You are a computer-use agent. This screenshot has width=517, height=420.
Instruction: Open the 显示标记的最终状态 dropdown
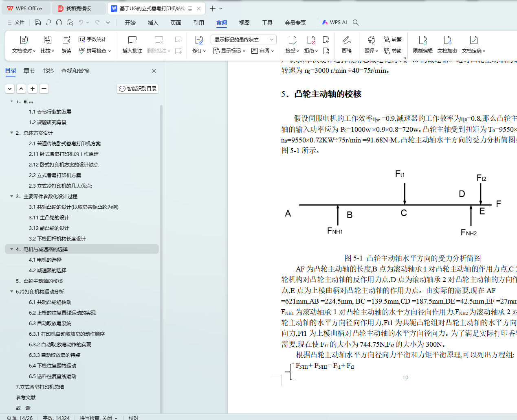tap(244, 39)
